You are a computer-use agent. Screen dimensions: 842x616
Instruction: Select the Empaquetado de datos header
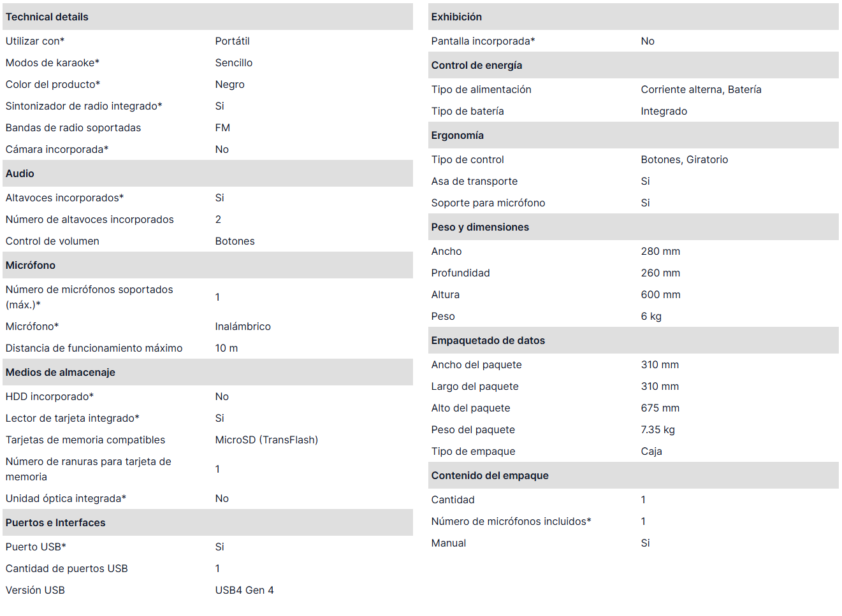coord(488,341)
